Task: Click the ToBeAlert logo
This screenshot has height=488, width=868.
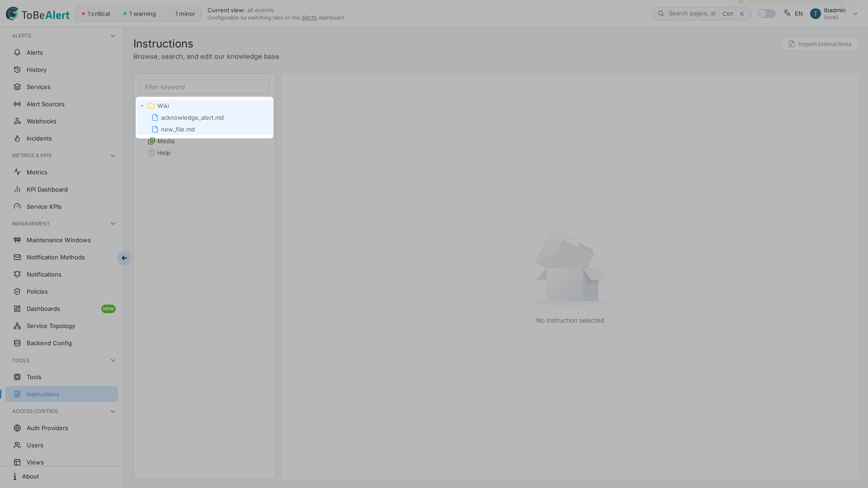Action: 38,14
